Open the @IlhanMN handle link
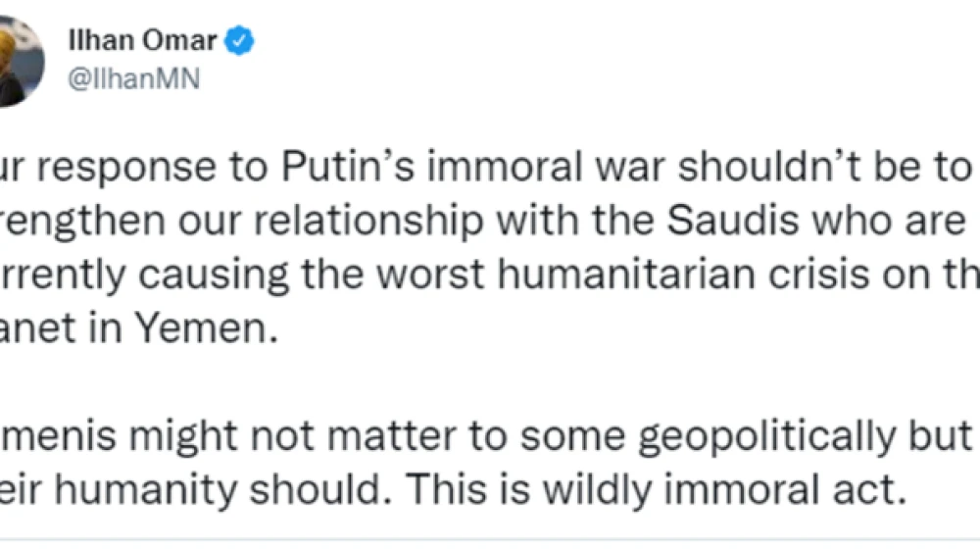980x552 pixels. tap(132, 80)
